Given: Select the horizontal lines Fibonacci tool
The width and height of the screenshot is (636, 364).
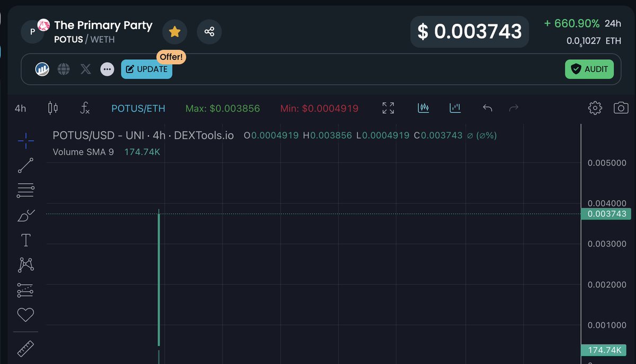Looking at the screenshot, I should [25, 190].
